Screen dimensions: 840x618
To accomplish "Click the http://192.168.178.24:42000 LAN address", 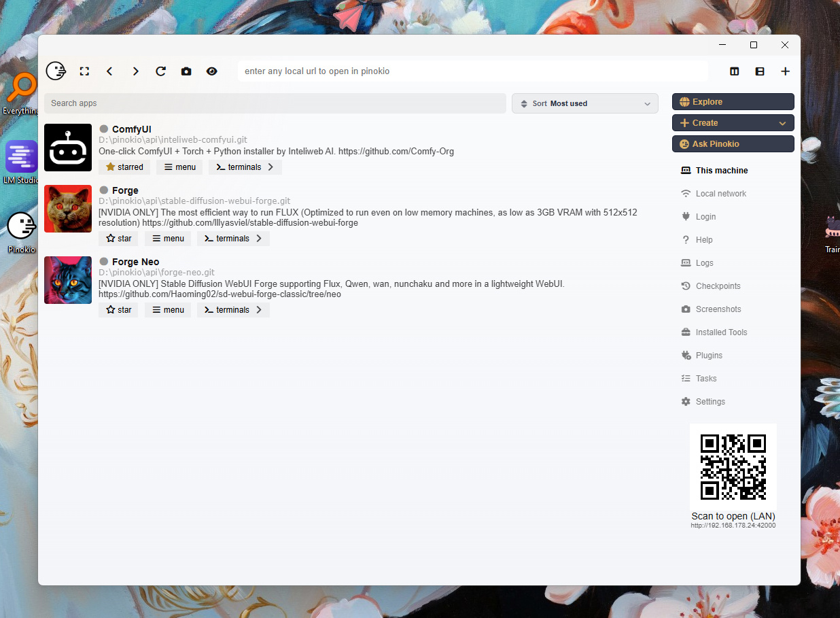I will point(733,526).
